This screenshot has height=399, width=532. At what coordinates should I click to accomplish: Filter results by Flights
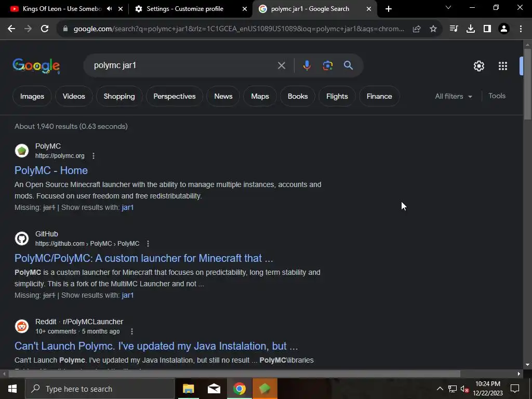click(337, 96)
